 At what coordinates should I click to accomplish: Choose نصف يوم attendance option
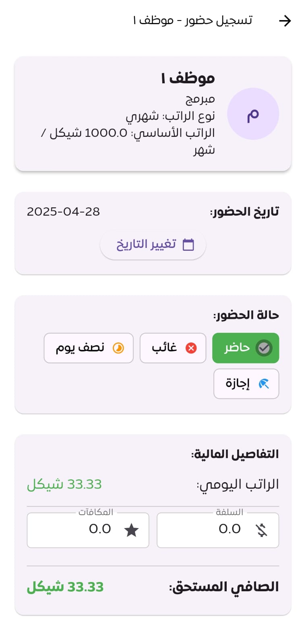pyautogui.click(x=89, y=348)
